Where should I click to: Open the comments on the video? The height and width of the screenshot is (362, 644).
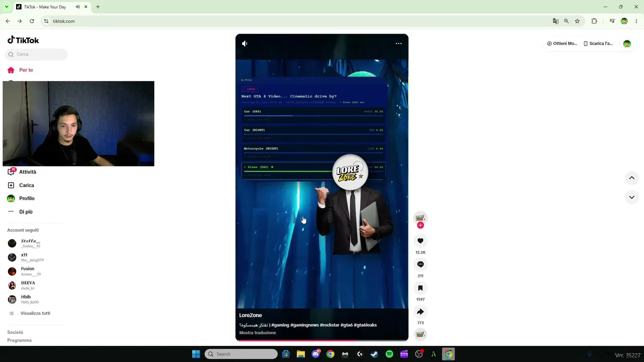421,264
